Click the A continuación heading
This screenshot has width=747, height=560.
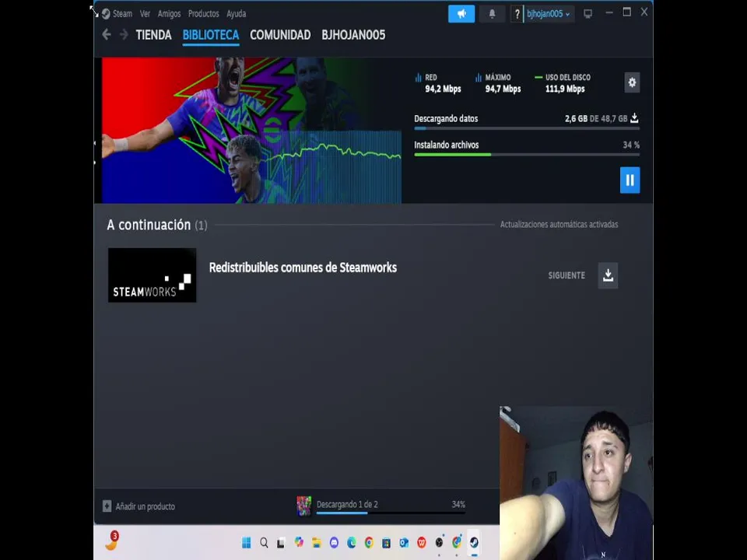(x=149, y=225)
